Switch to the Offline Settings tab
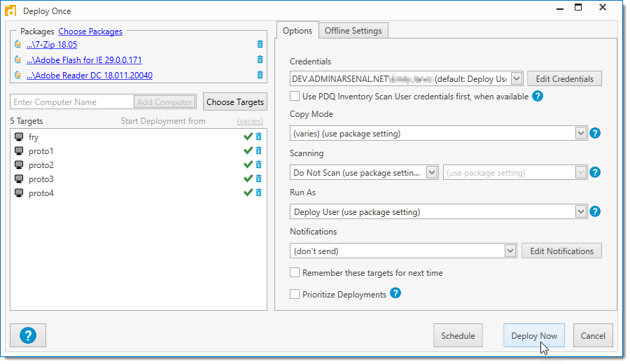Image resolution: width=630 pixels, height=364 pixels. click(x=353, y=31)
